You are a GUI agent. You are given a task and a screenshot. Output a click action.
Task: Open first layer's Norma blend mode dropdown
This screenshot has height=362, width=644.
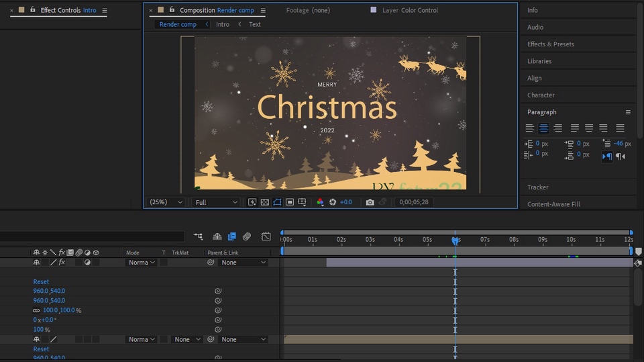[141, 263]
